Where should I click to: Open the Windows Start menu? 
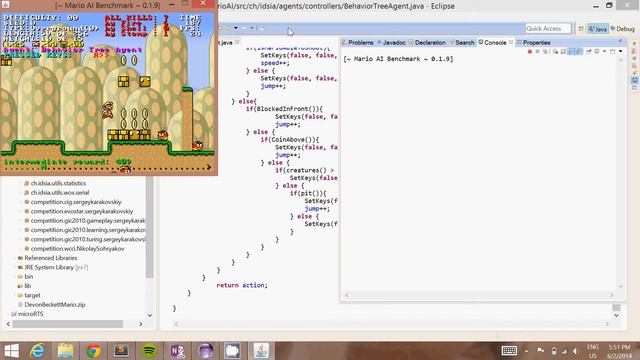coord(11,351)
